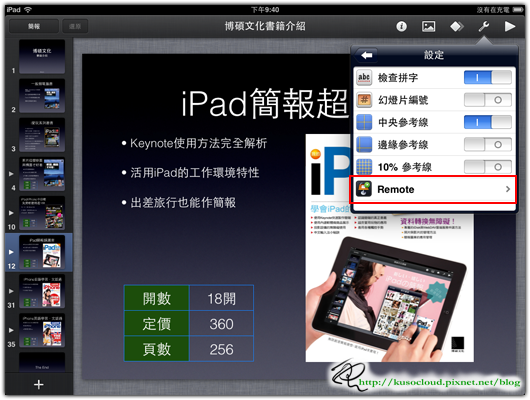Tap the Remote app icon

pyautogui.click(x=364, y=189)
